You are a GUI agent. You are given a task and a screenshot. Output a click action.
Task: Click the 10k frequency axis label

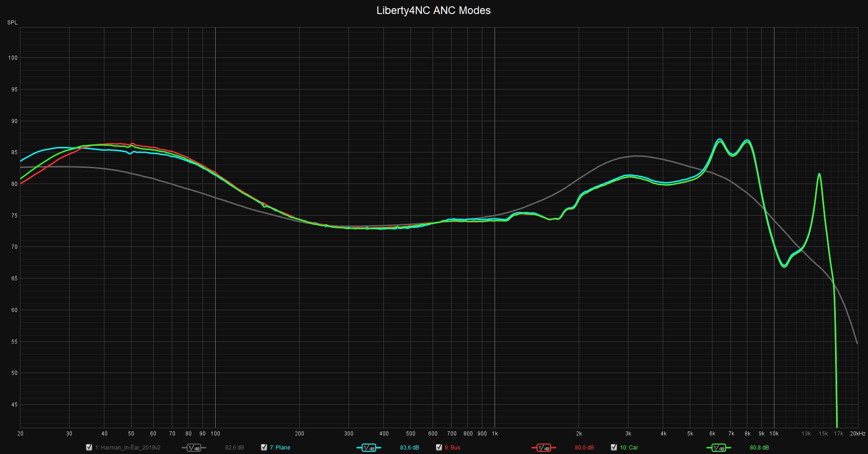coord(774,434)
